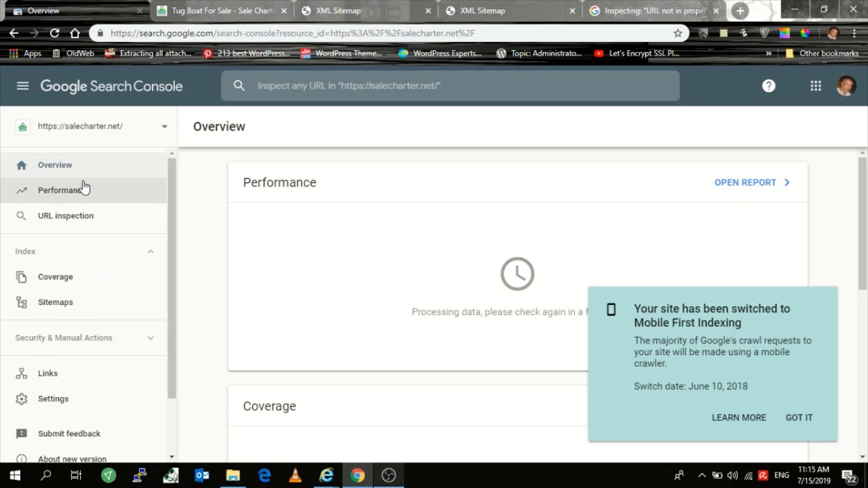868x488 pixels.
Task: Open Outlook from the taskbar
Action: [x=202, y=476]
